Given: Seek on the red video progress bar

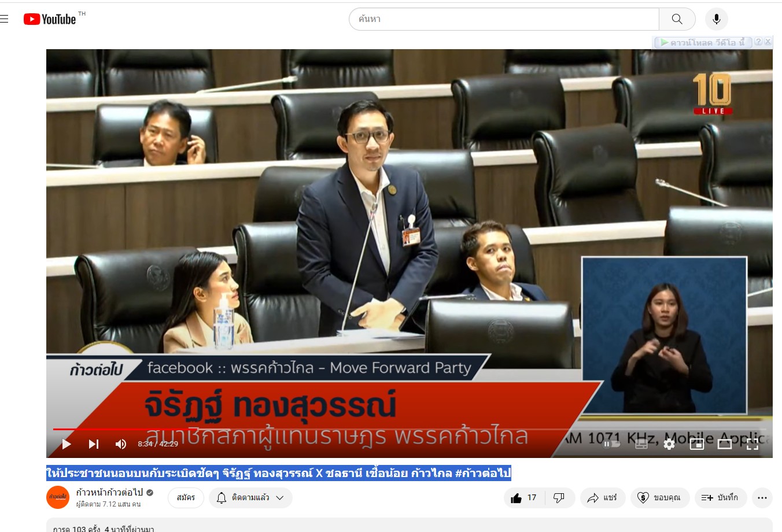Looking at the screenshot, I should tap(410, 429).
